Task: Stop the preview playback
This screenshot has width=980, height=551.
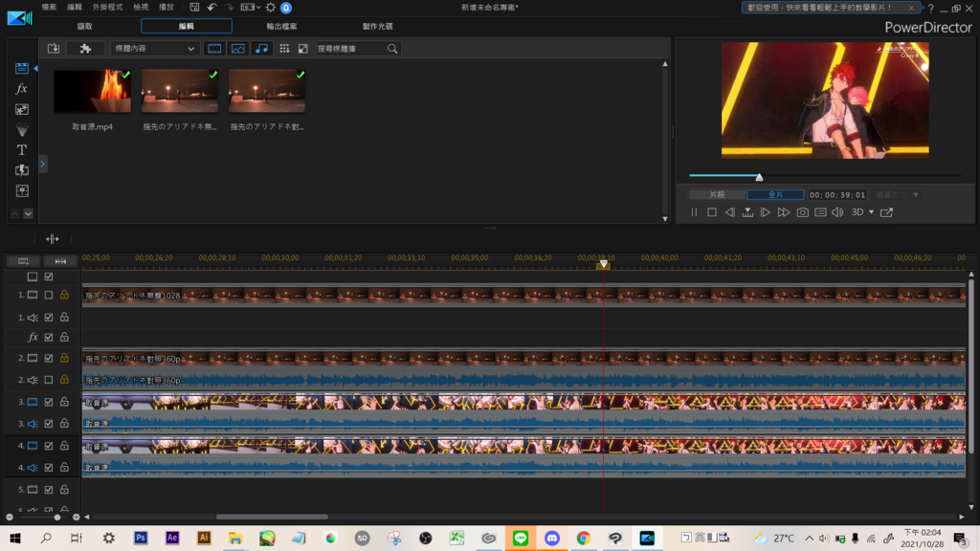Action: [712, 212]
